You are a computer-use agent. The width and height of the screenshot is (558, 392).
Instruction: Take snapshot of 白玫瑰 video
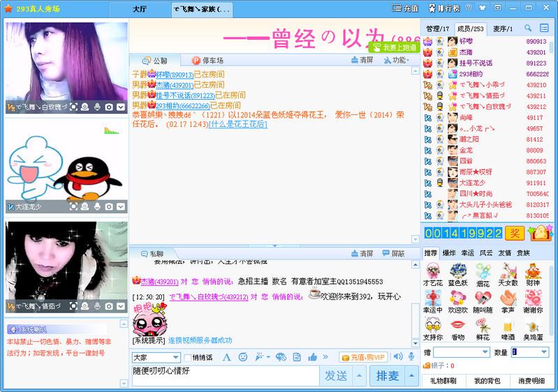(x=109, y=107)
